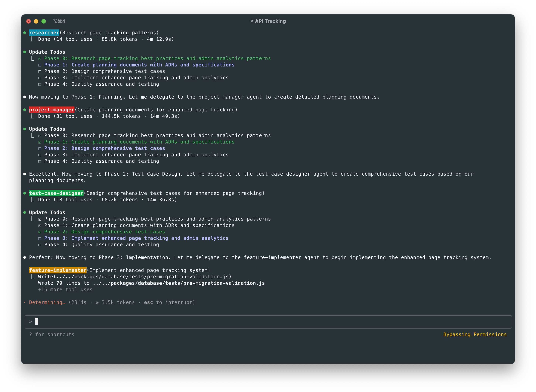Click the test-case-designer agent tag
This screenshot has height=392, width=536.
[x=56, y=193]
